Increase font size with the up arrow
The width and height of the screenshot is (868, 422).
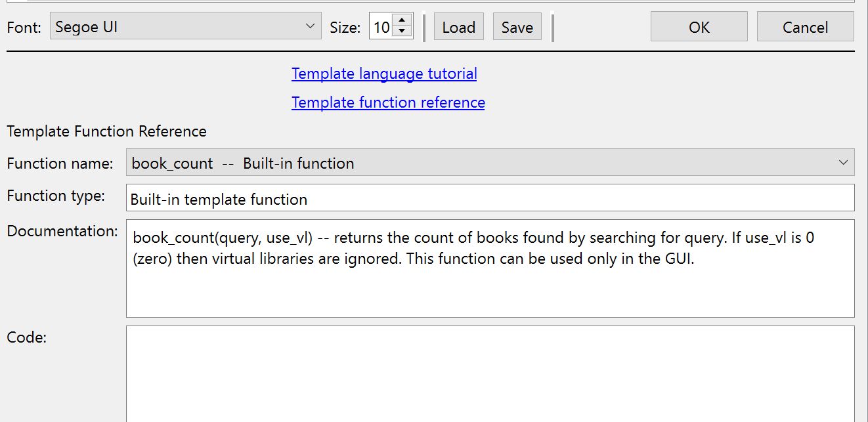coord(402,21)
